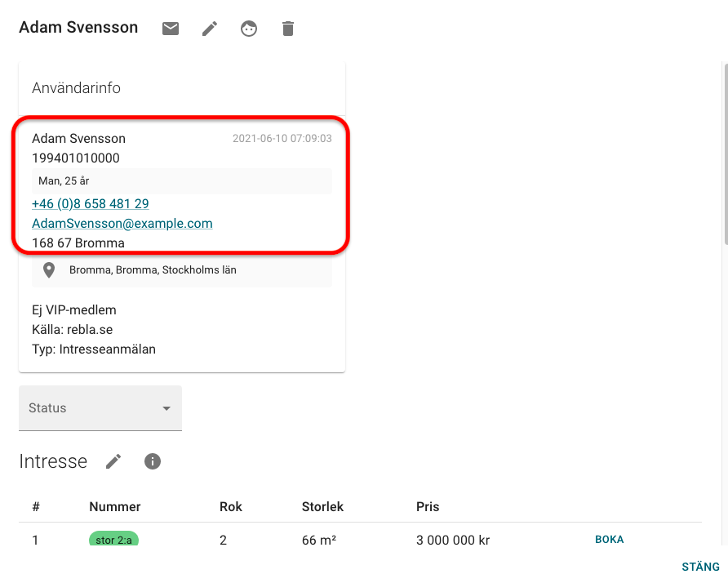The width and height of the screenshot is (728, 583).
Task: Open the info icon beside Intresse
Action: [x=152, y=461]
